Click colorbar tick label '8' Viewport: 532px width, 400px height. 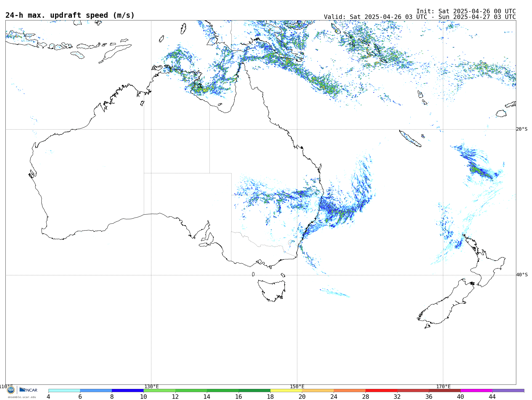click(112, 397)
